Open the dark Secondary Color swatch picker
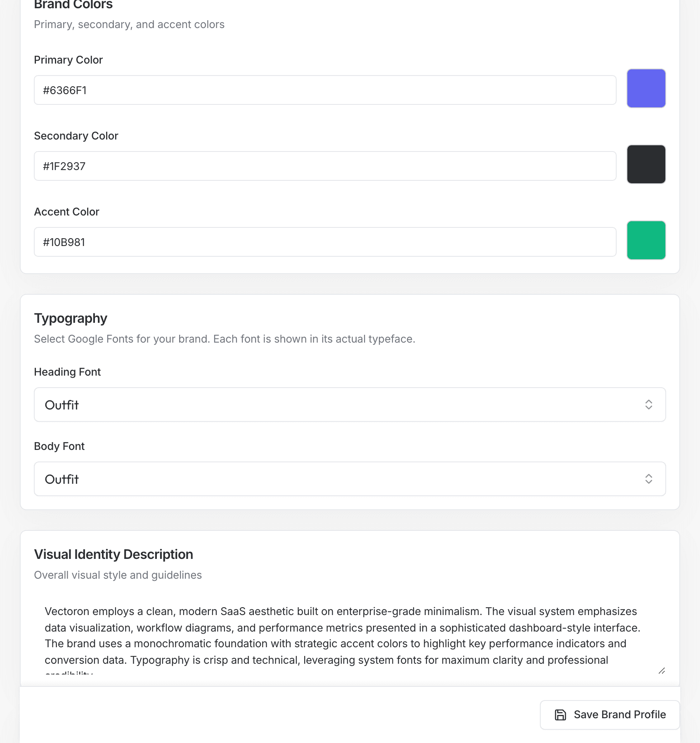The height and width of the screenshot is (743, 700). click(646, 164)
